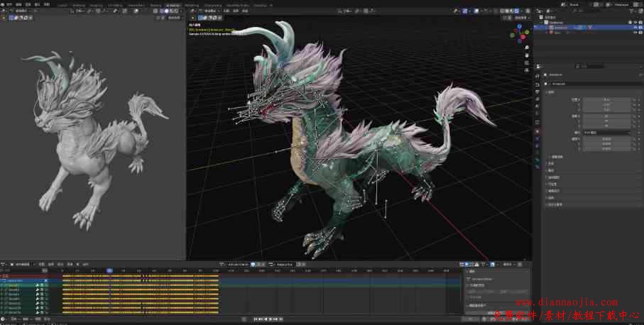Click the Location X value field

tap(606, 100)
